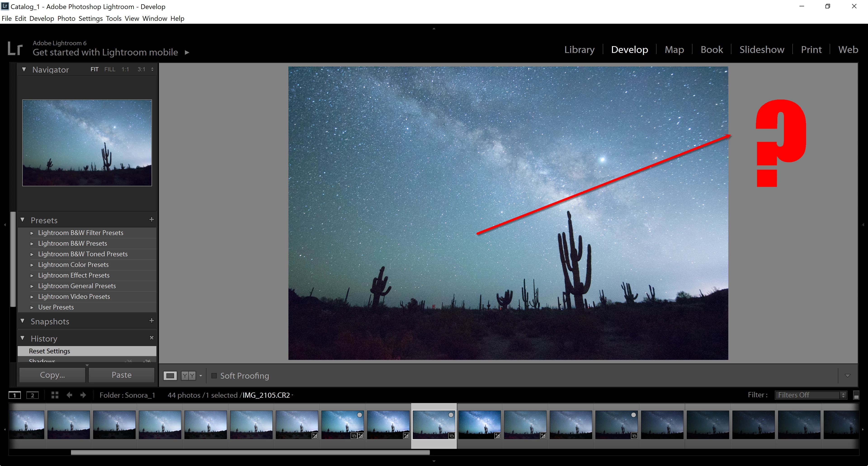
Task: Open the filmstrip grid view icon
Action: point(55,395)
